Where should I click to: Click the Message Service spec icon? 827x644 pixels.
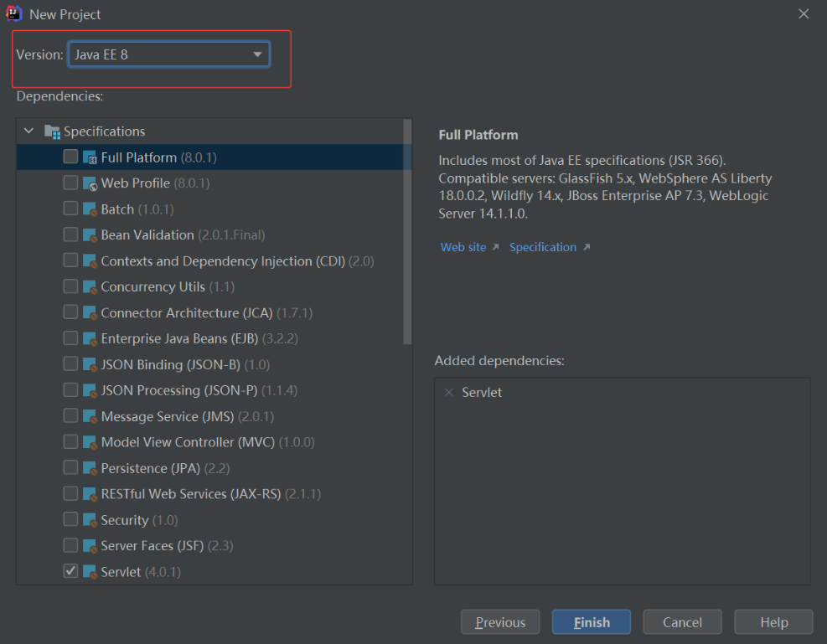pos(90,416)
